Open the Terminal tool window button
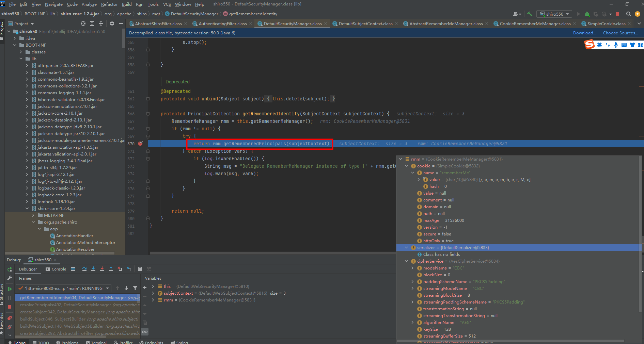The height and width of the screenshot is (344, 644). tap(96, 342)
